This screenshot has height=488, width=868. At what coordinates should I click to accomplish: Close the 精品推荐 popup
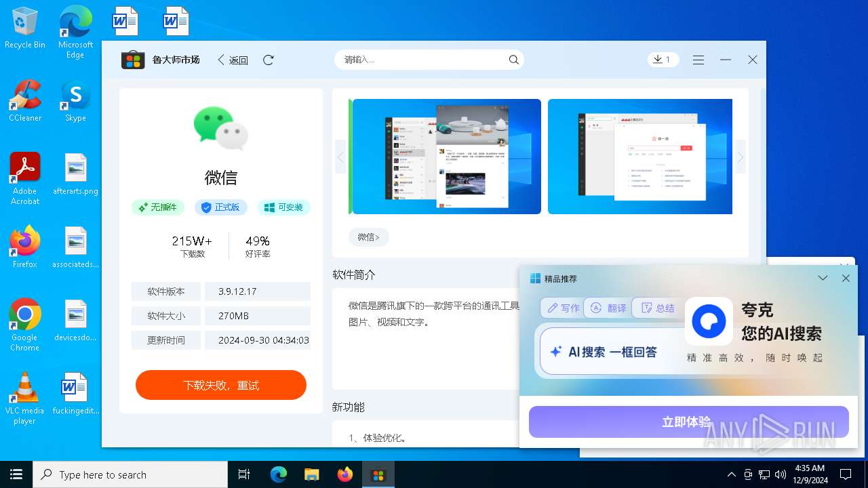pyautogui.click(x=846, y=279)
